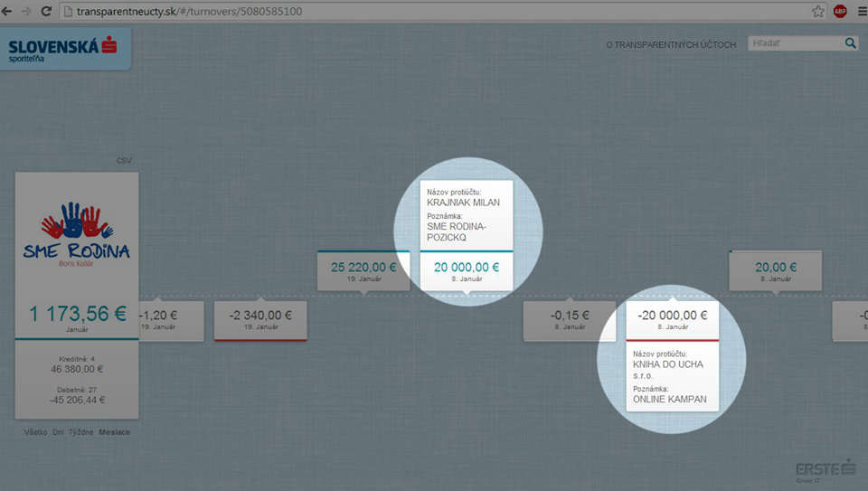Viewport: 868px width, 491px height.
Task: Open the 20 000,00 € credit transaction
Action: tap(467, 270)
